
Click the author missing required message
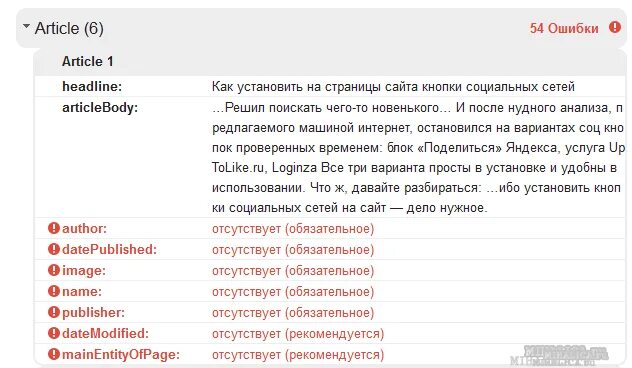click(x=293, y=229)
